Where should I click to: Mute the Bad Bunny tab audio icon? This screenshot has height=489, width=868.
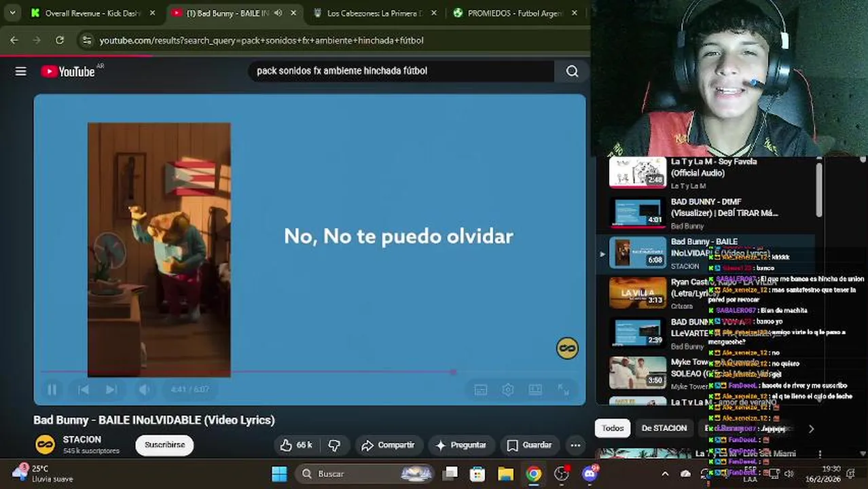278,13
